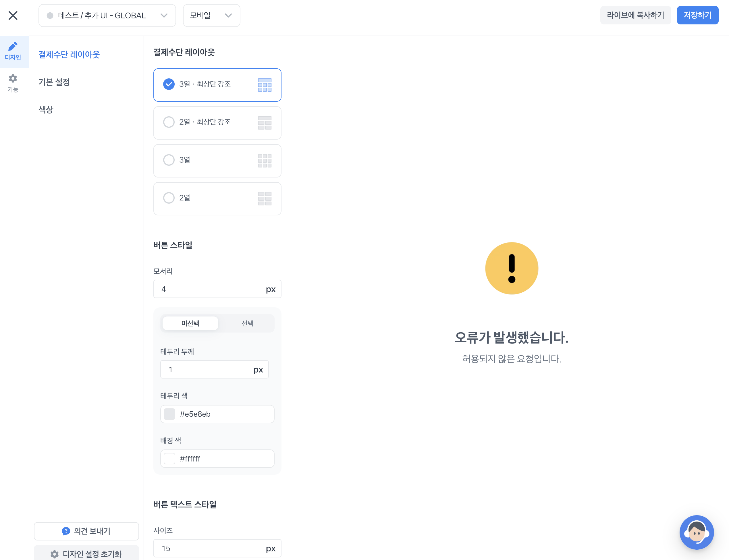
Task: Expand the 테스트 / 추가 UI - GLOBAL dropdown
Action: point(107,15)
